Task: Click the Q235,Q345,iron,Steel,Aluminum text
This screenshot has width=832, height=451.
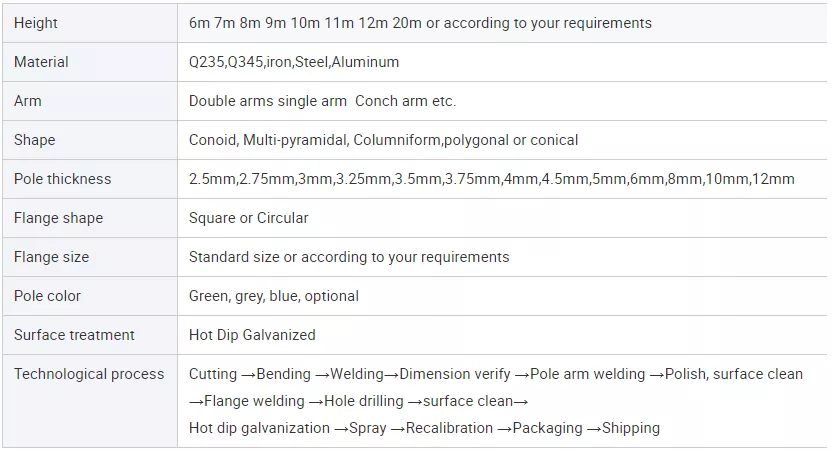Action: (x=294, y=62)
